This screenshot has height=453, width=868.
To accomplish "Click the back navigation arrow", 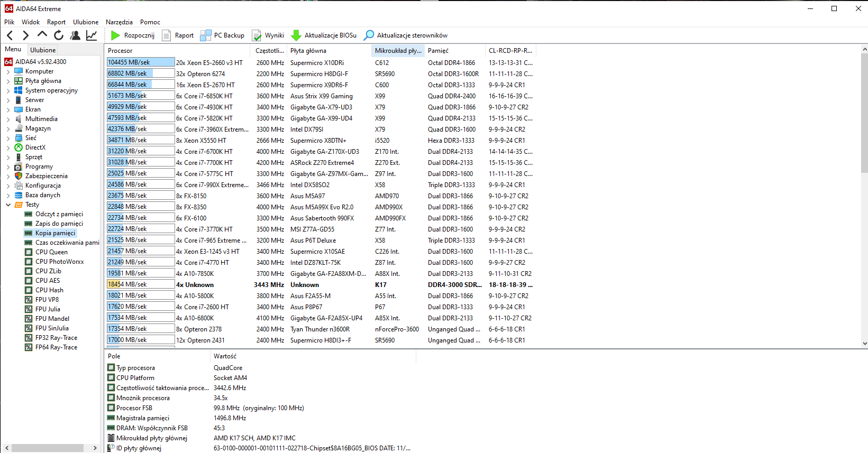I will point(10,35).
